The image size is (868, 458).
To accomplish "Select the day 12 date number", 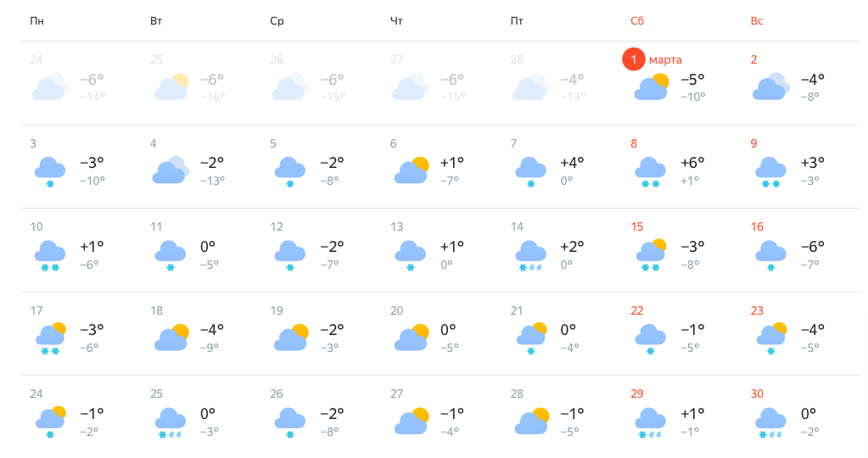I will [277, 226].
